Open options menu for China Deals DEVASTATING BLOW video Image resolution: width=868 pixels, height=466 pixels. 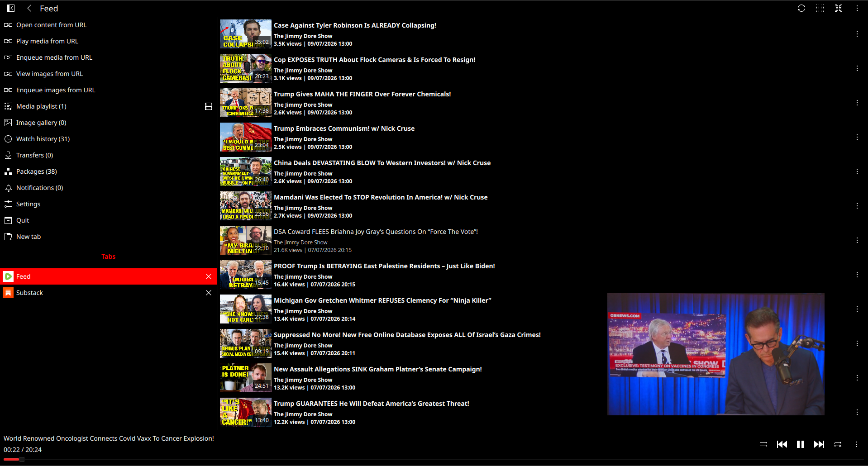coord(857,171)
